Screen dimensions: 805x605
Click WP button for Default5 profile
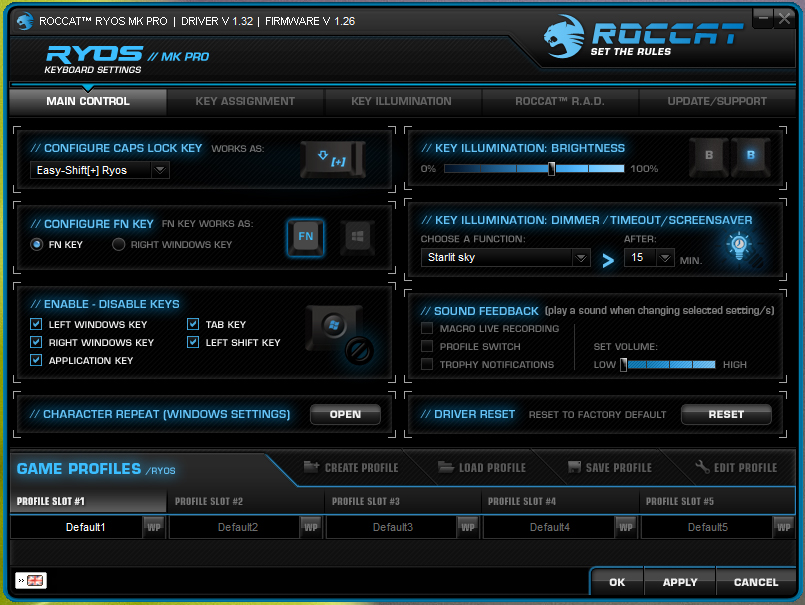[783, 527]
